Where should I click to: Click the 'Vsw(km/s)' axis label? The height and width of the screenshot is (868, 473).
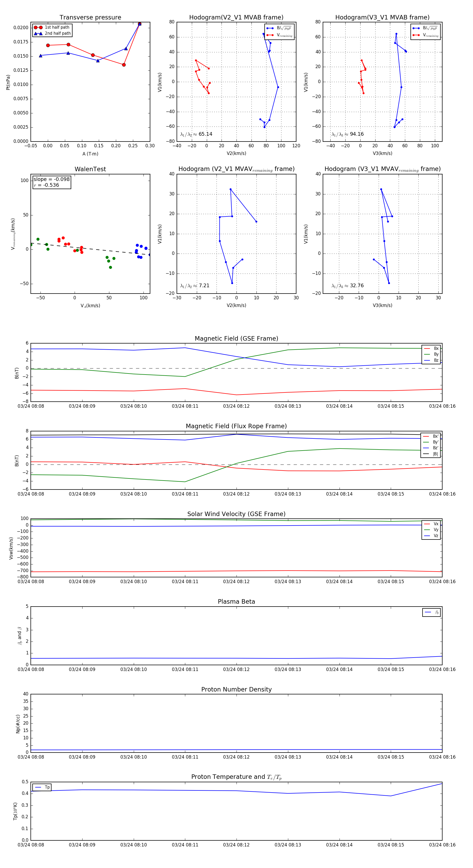(11, 548)
